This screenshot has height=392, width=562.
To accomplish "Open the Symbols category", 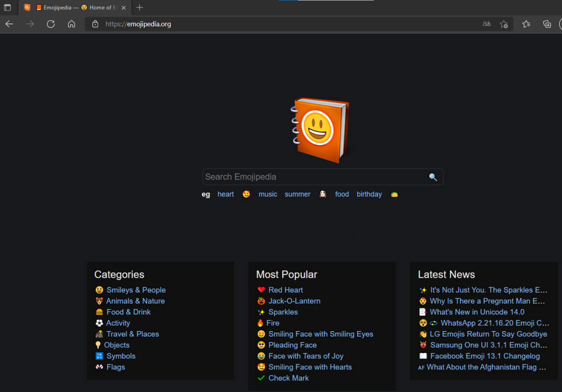I will click(x=121, y=356).
